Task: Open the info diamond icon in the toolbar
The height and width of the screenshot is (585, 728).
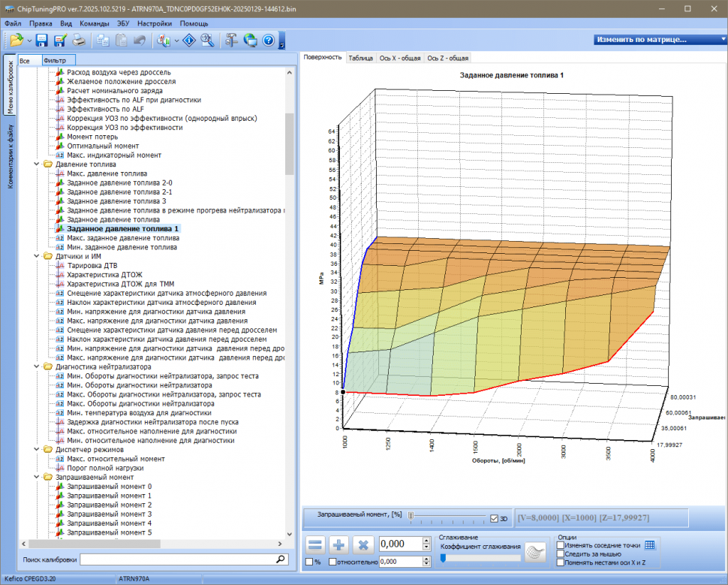Action: [190, 41]
